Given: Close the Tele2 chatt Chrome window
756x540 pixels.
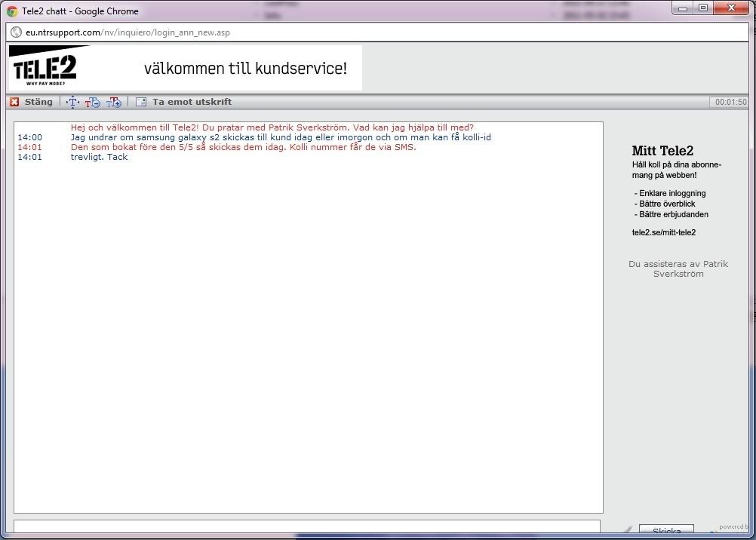Looking at the screenshot, I should (731, 8).
